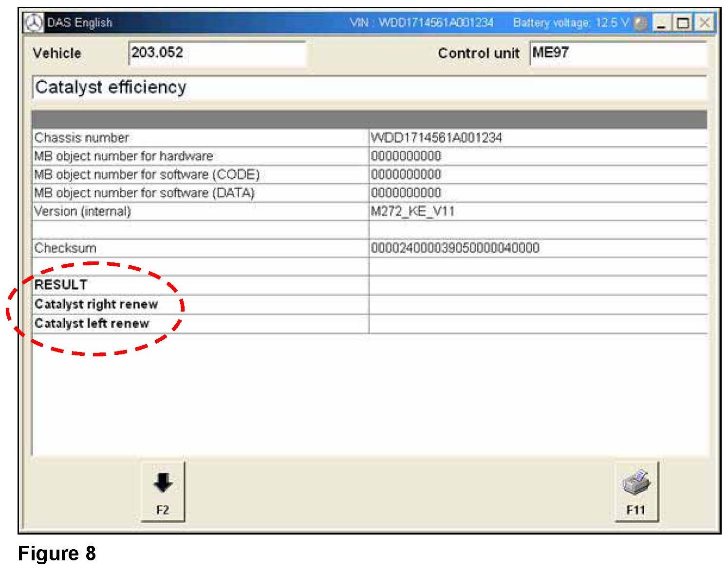Select MB object number for software (CODE) row
This screenshot has height=573, width=728.
(370, 175)
